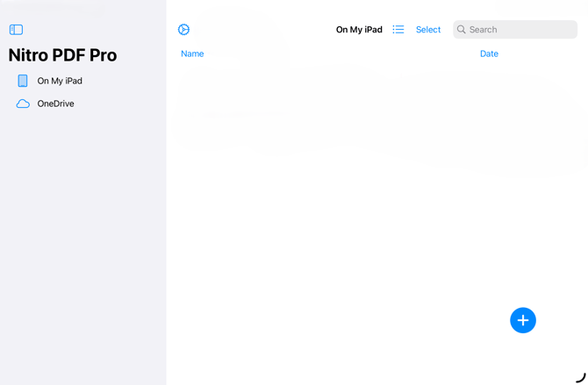Click the magnifying glass search icon
Image resolution: width=588 pixels, height=385 pixels.
tap(462, 30)
